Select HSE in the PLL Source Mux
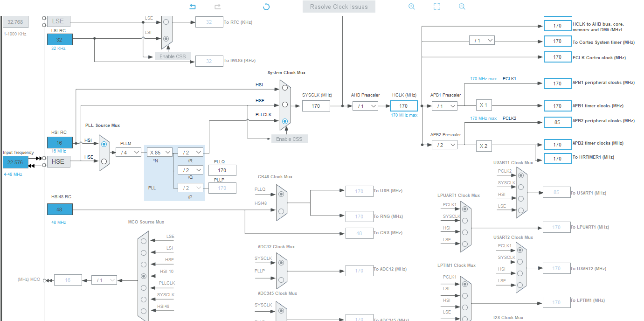 click(104, 161)
